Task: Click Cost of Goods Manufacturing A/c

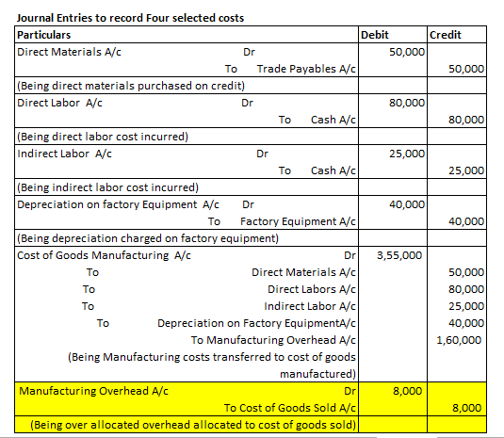Action: [x=104, y=255]
